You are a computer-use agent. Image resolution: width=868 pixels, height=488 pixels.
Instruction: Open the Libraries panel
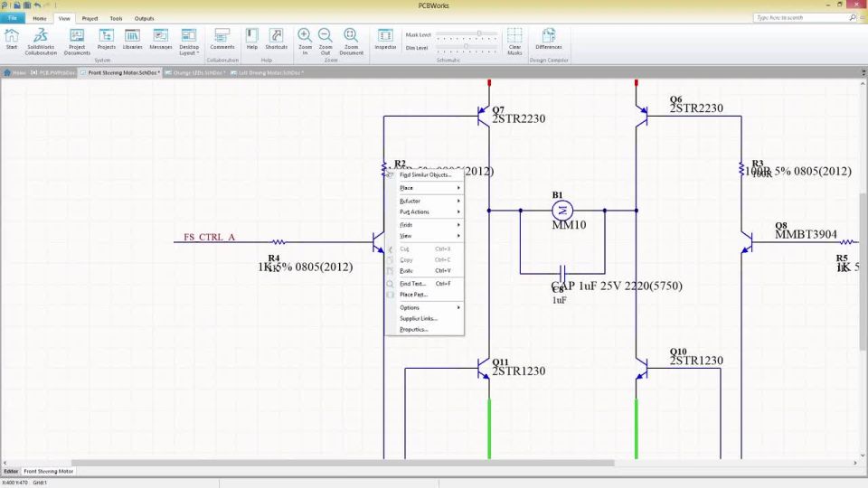(132, 39)
